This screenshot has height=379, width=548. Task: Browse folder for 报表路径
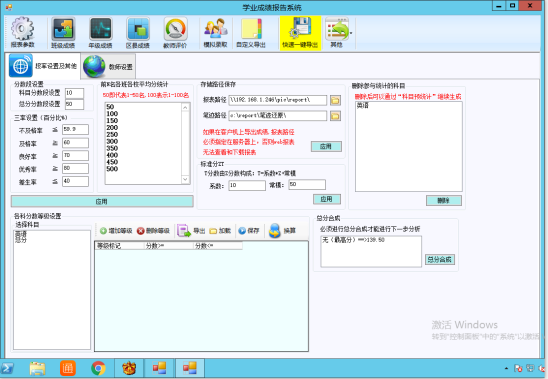[x=335, y=100]
